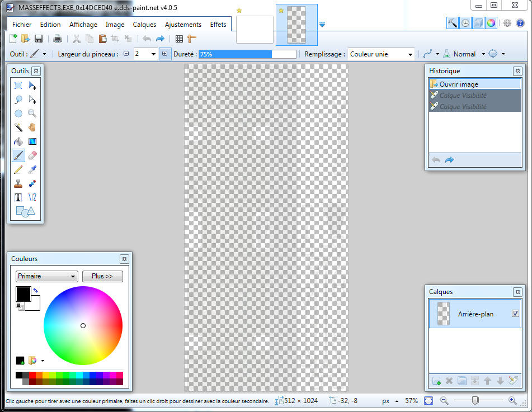Open the Ajustements menu
532x412 pixels.
pyautogui.click(x=183, y=25)
